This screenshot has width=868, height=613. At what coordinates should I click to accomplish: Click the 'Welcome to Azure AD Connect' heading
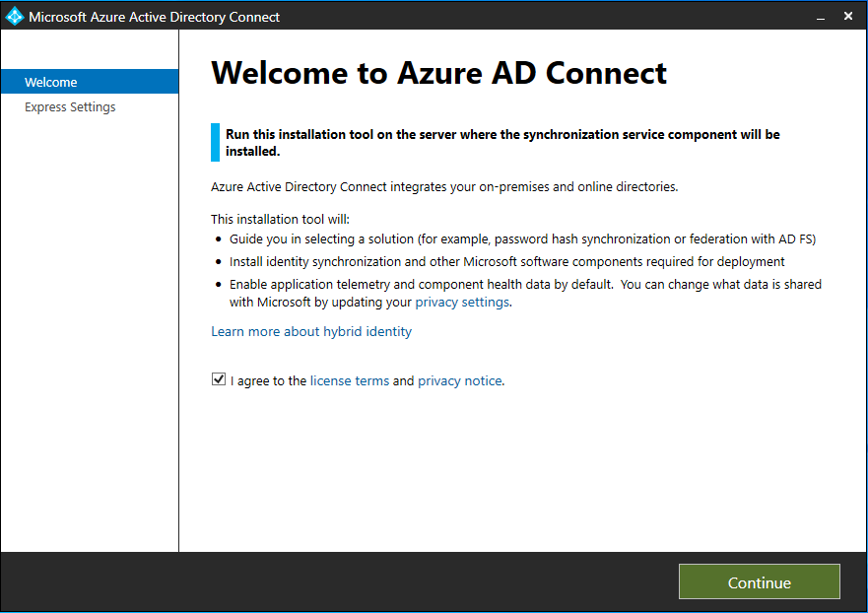click(439, 73)
